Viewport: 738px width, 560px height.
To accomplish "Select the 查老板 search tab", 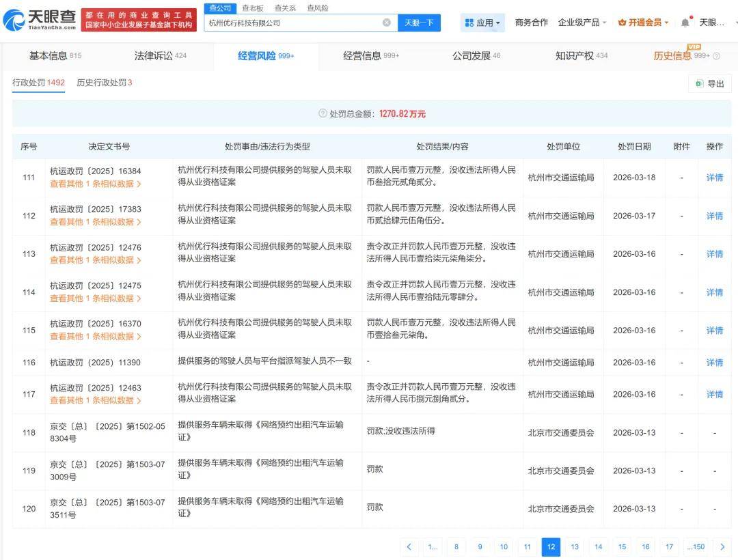I will (x=253, y=8).
